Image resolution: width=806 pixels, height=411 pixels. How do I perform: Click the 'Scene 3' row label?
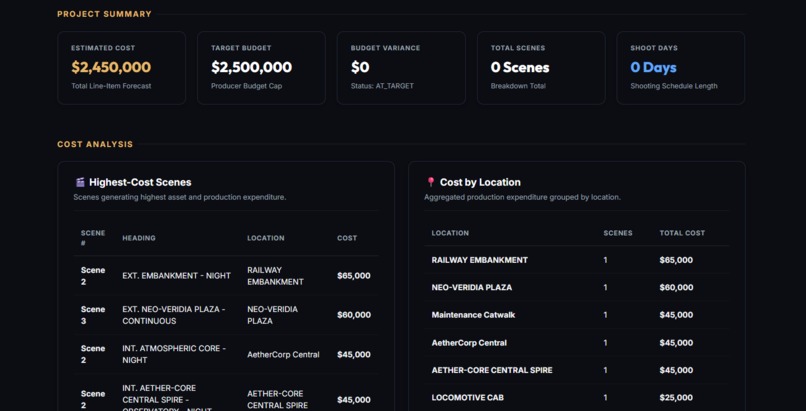pos(93,315)
